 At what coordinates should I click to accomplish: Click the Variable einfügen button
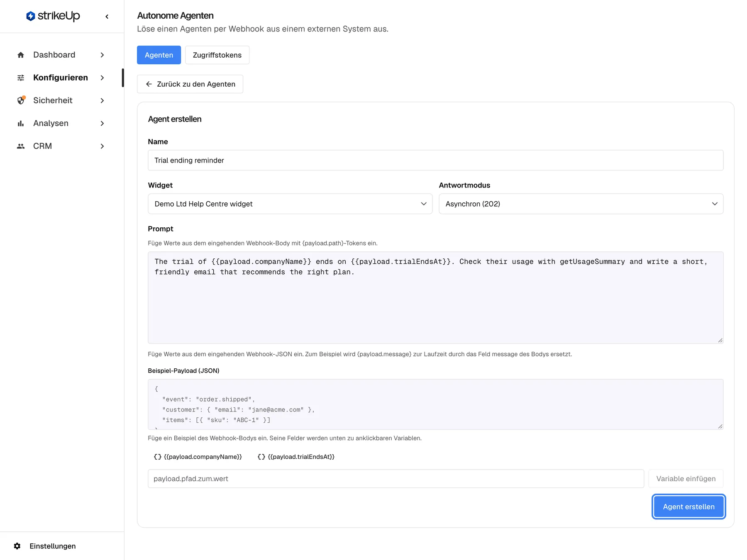(x=686, y=479)
